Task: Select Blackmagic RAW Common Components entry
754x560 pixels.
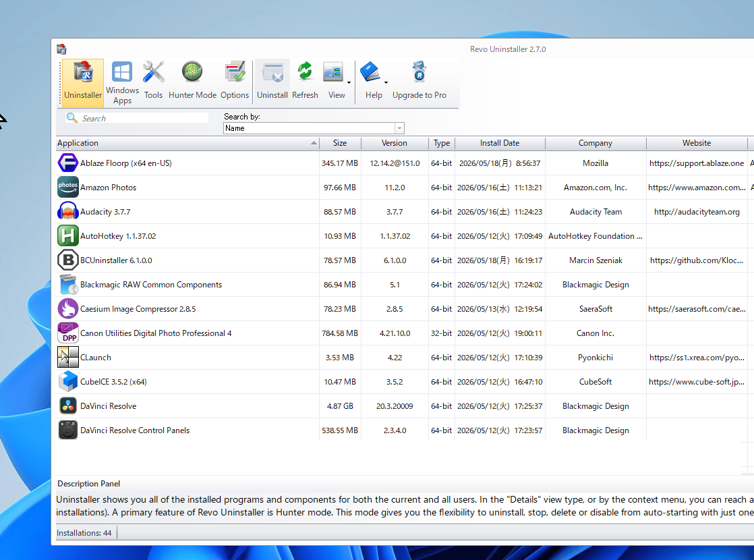Action: click(x=151, y=284)
